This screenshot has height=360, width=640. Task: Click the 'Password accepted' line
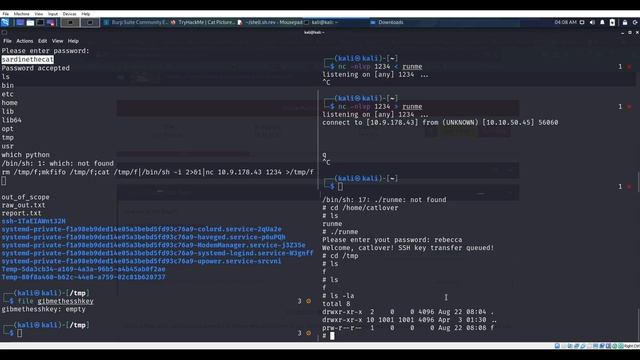point(36,68)
